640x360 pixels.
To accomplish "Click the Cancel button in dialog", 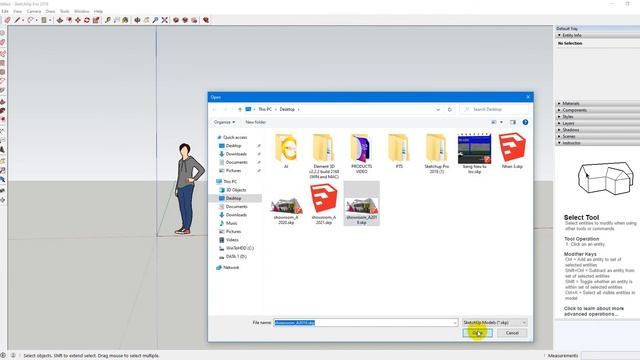I will click(512, 333).
